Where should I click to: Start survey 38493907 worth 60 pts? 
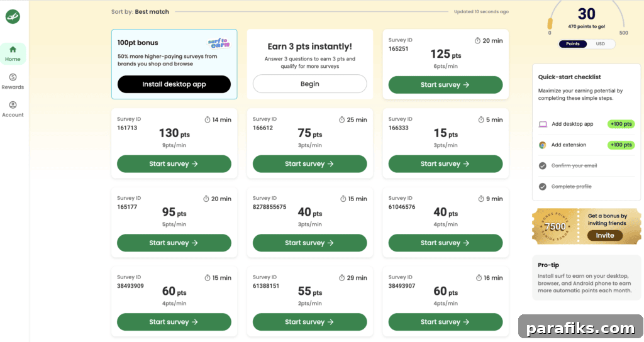click(445, 322)
